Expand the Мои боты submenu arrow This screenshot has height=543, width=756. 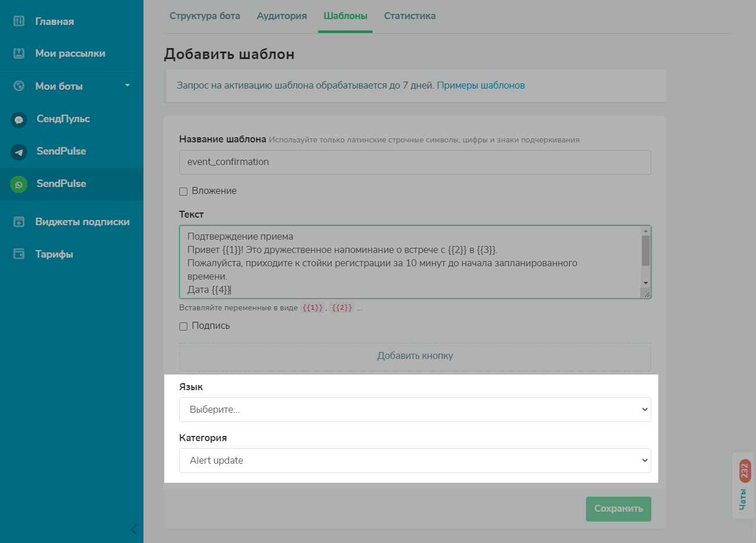[x=127, y=86]
